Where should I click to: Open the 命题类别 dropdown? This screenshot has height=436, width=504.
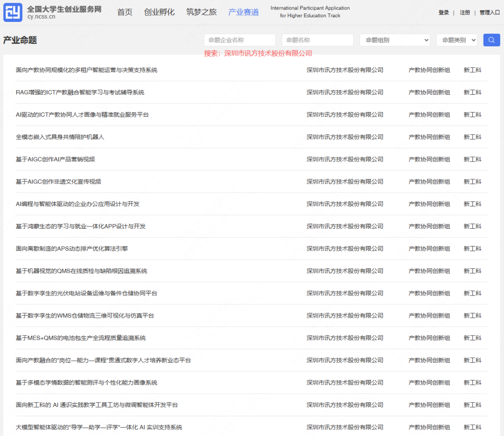pyautogui.click(x=457, y=40)
